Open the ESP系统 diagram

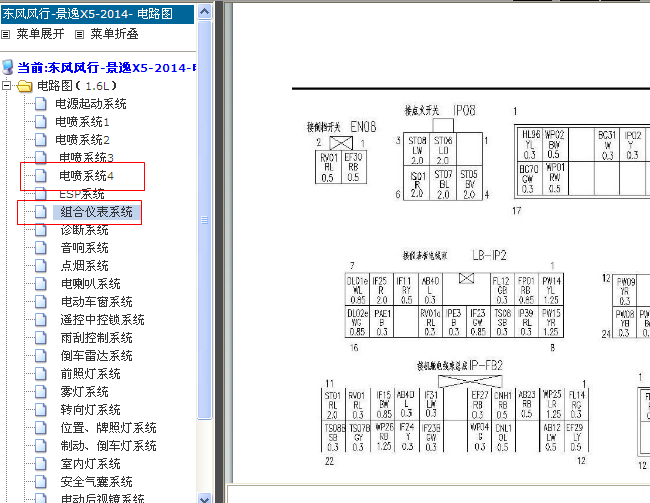click(82, 194)
